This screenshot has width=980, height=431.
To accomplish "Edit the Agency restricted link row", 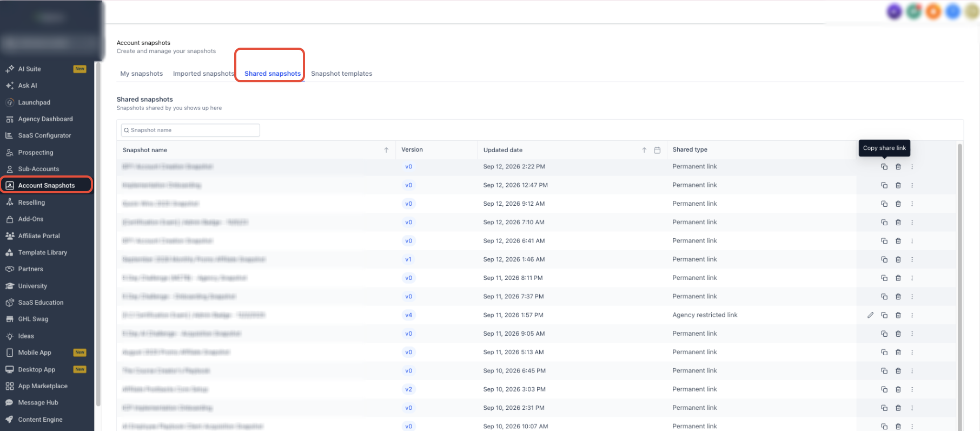I will point(870,315).
